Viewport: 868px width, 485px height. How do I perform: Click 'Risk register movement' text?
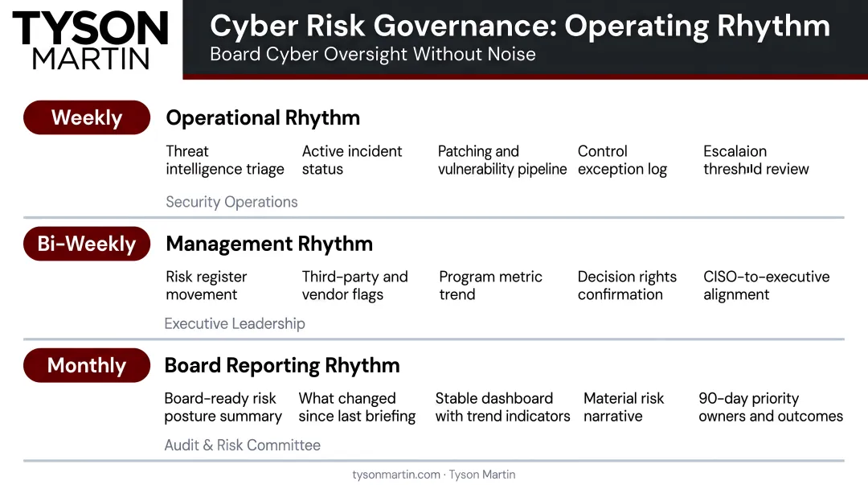point(206,286)
